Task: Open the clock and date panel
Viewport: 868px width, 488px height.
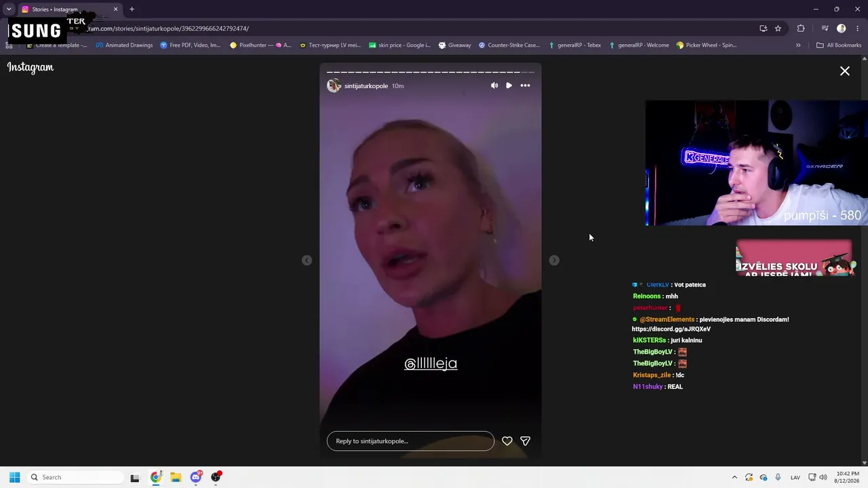Action: click(x=848, y=477)
